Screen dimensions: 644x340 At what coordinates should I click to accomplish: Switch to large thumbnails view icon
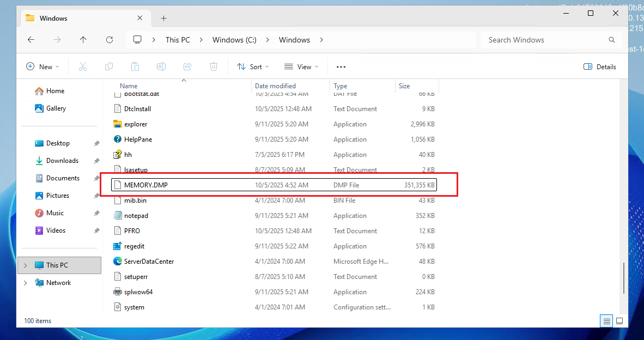[x=620, y=321]
